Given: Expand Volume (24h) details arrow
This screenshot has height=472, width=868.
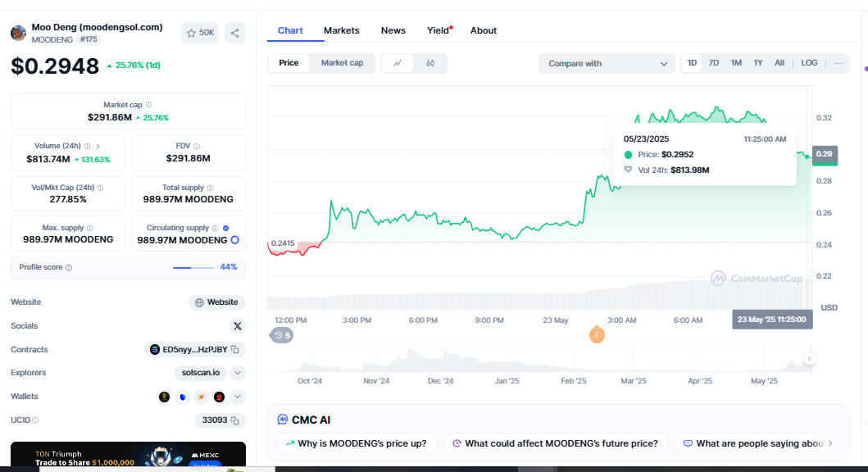Looking at the screenshot, I should (98, 146).
